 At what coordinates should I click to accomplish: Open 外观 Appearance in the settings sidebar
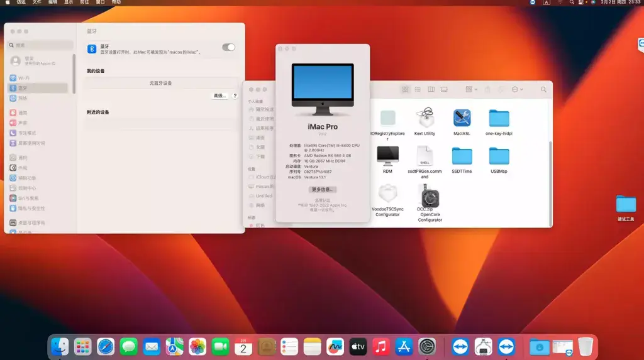tap(38, 168)
